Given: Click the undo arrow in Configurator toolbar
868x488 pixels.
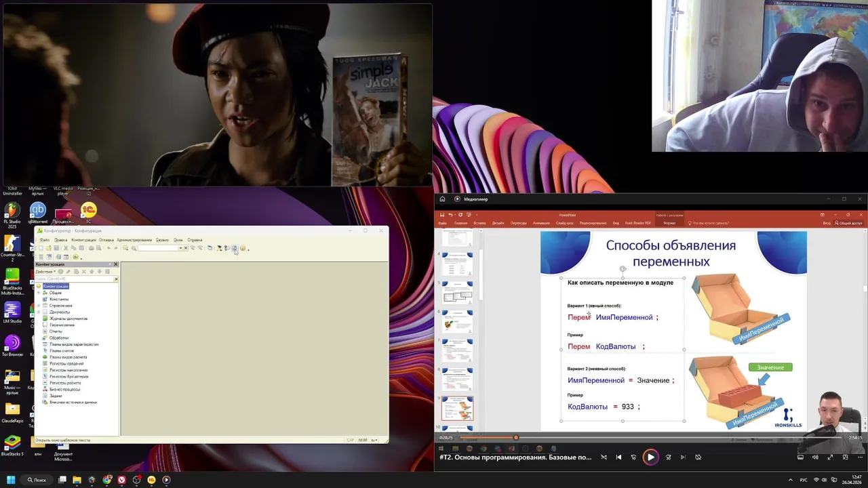Looking at the screenshot, I should [x=108, y=248].
